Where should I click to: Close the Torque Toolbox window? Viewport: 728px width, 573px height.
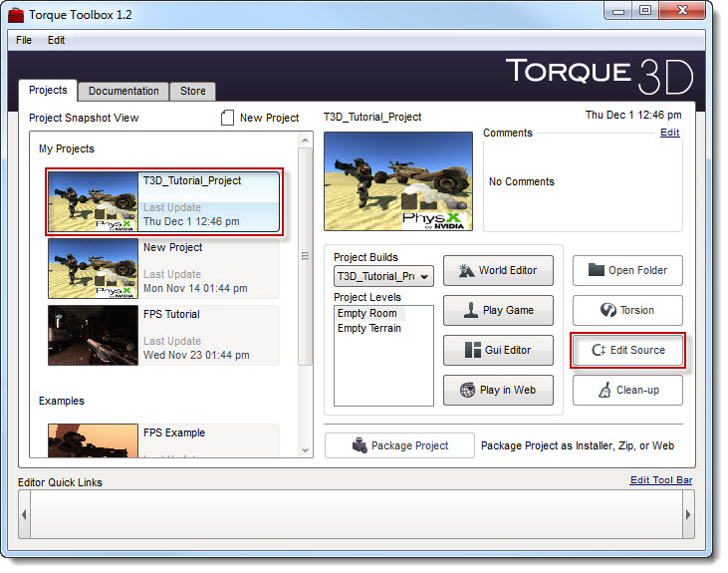point(682,10)
